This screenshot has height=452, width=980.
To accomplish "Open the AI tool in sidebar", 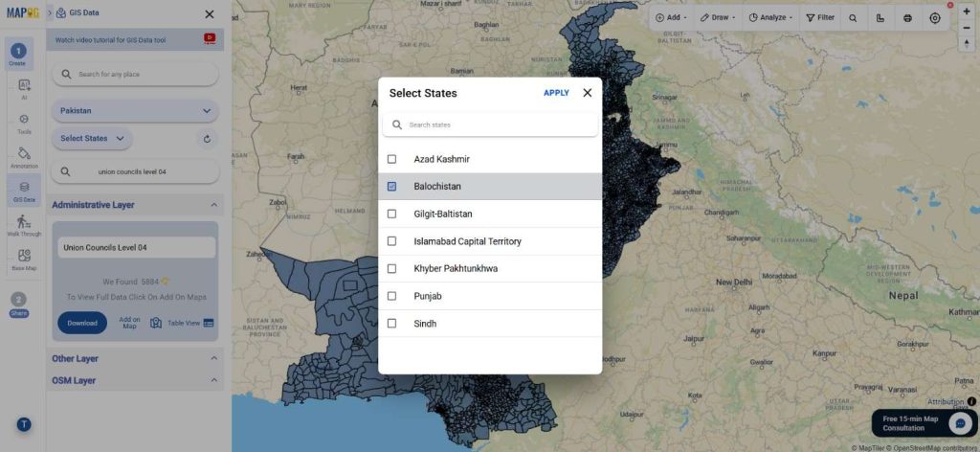I will pyautogui.click(x=24, y=89).
